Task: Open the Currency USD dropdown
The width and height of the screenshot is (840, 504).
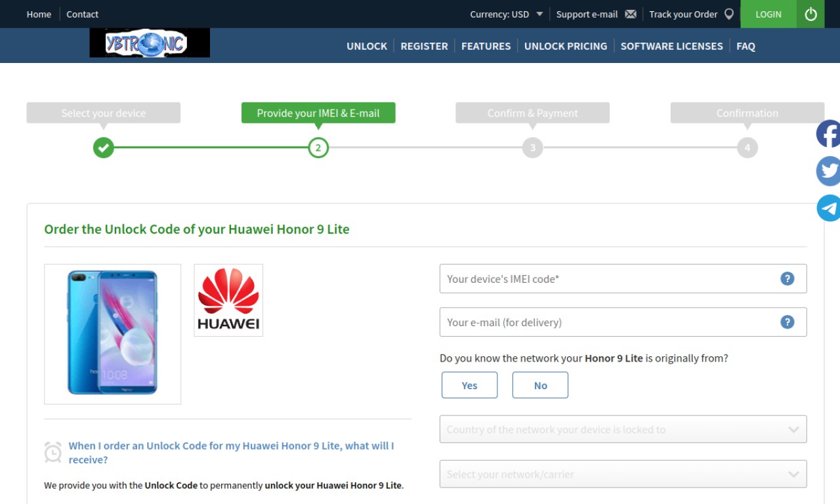Action: (507, 14)
